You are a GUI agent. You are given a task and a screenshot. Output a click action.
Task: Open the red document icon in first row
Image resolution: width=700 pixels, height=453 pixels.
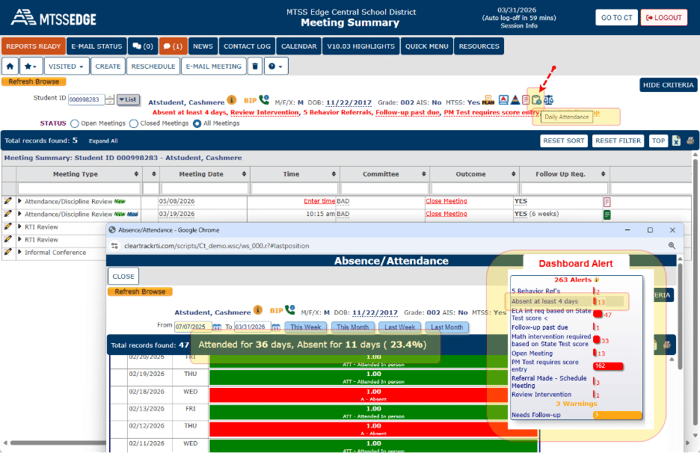606,201
